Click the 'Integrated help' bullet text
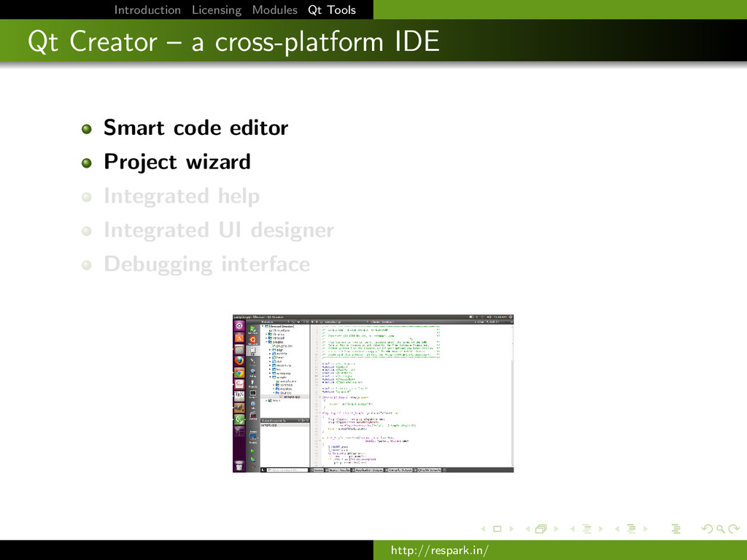747x560 pixels. (x=182, y=196)
